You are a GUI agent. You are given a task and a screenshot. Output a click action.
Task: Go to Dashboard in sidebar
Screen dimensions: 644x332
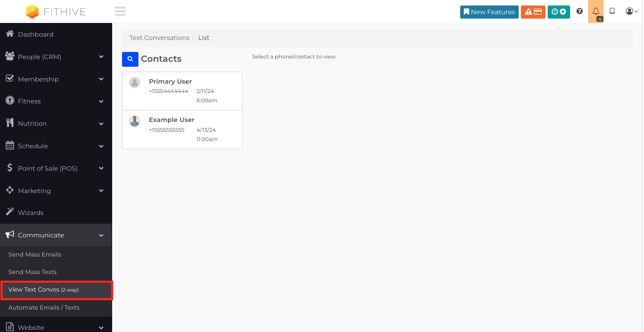point(56,34)
